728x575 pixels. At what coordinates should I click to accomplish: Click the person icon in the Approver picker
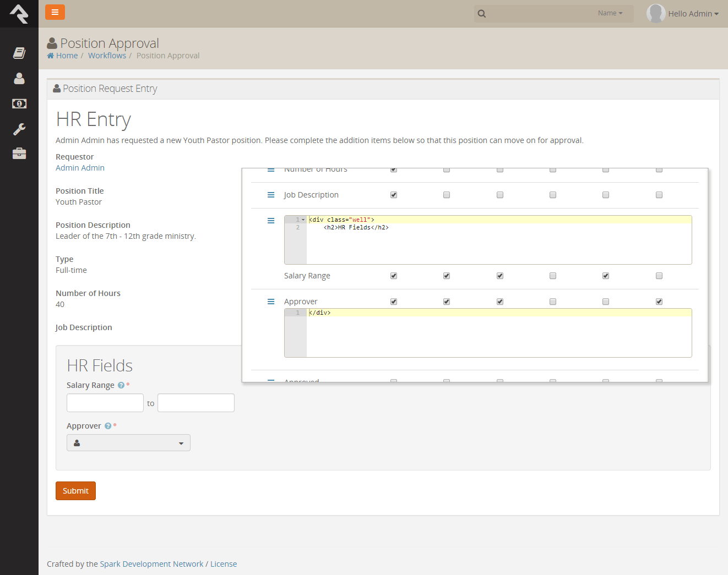pos(77,443)
